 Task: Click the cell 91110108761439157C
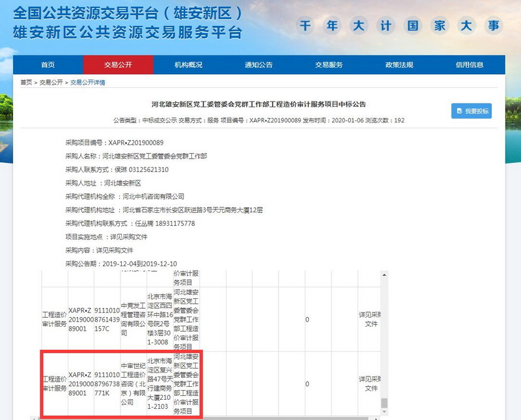[107, 319]
